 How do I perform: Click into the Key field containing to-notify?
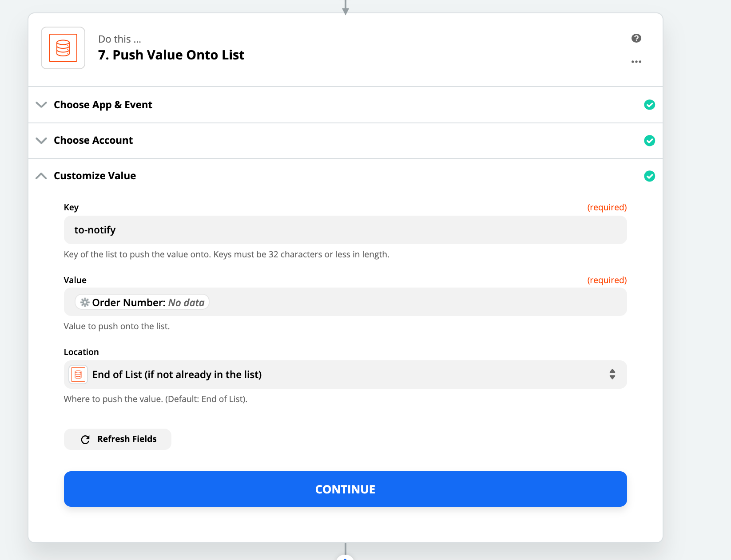346,230
